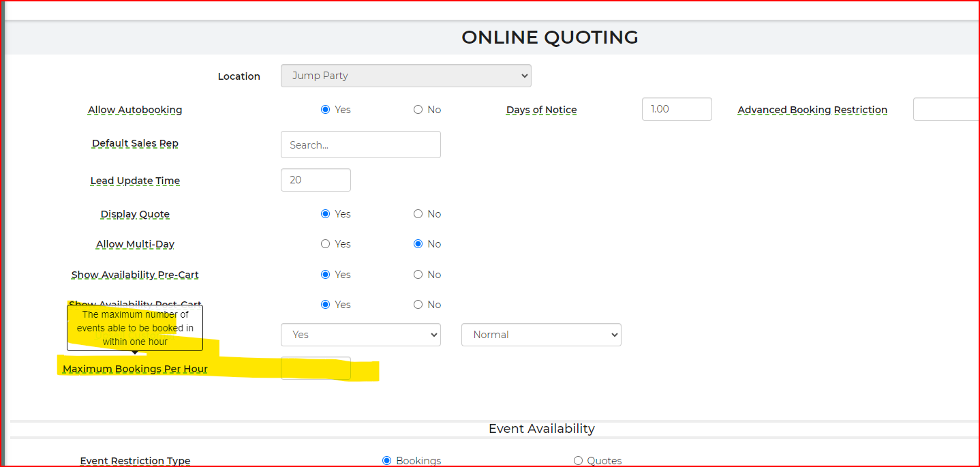Click the Maximum Bookings Per Hour input
The height and width of the screenshot is (467, 980).
[x=316, y=368]
